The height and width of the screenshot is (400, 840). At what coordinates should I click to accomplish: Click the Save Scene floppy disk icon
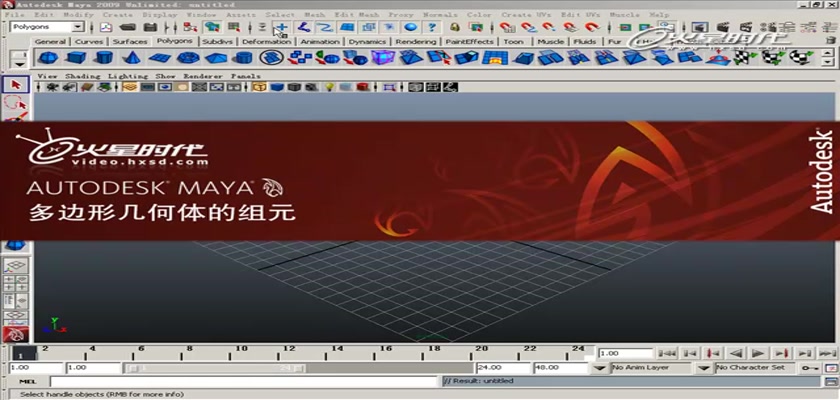[151, 27]
